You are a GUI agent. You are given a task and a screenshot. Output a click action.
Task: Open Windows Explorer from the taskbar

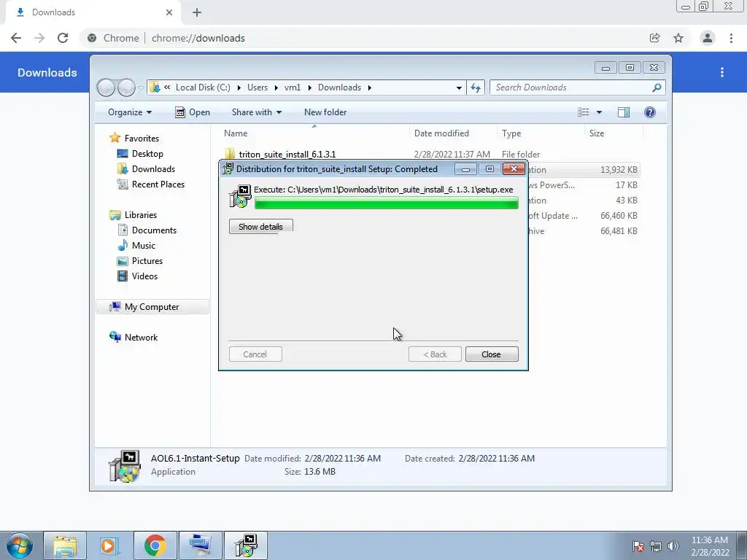pyautogui.click(x=65, y=545)
